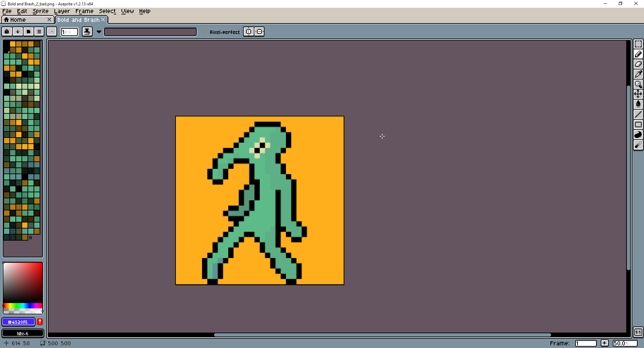Open the Select menu

click(x=107, y=11)
